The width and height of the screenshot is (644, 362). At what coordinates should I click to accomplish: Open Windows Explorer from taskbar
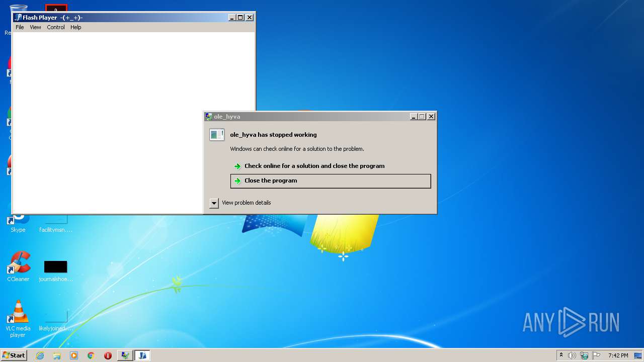[x=57, y=355]
